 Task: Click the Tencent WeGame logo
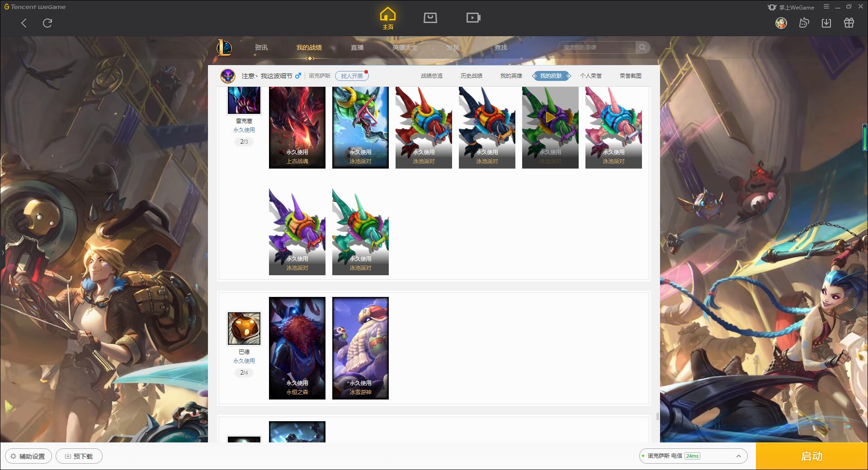coord(35,7)
